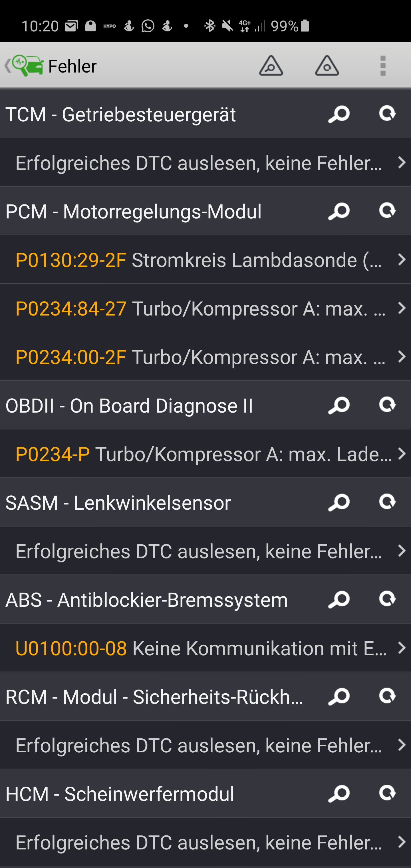Image resolution: width=411 pixels, height=868 pixels.
Task: Tap the read-faults triangle icon with magnifier
Action: tap(271, 66)
